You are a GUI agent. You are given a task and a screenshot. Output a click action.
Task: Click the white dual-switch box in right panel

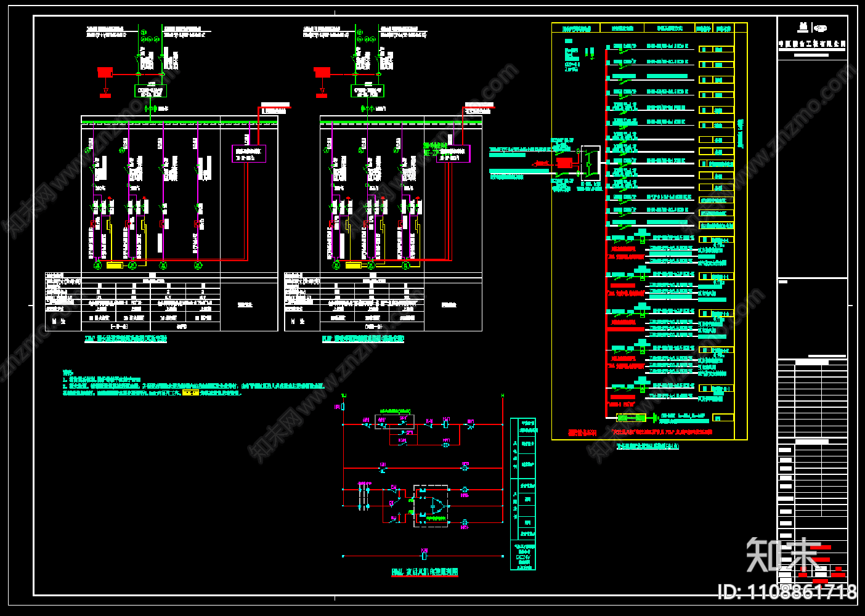[590, 163]
